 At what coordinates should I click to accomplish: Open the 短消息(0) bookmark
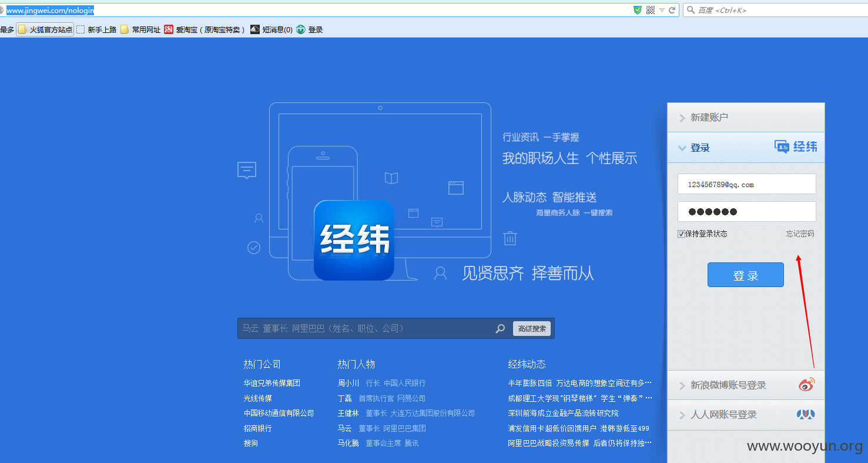tap(272, 29)
